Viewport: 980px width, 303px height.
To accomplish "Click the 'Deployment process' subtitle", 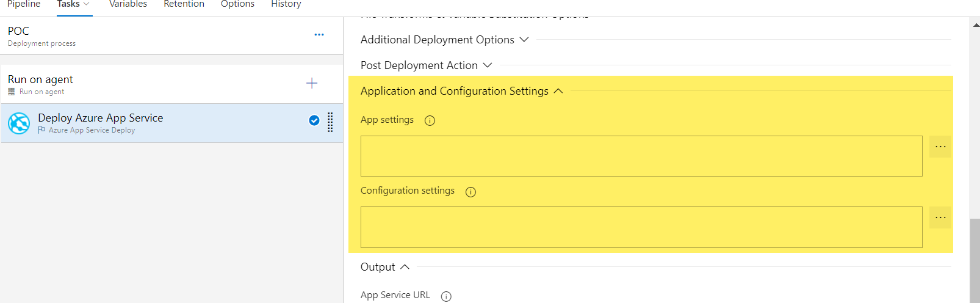I will click(x=42, y=43).
